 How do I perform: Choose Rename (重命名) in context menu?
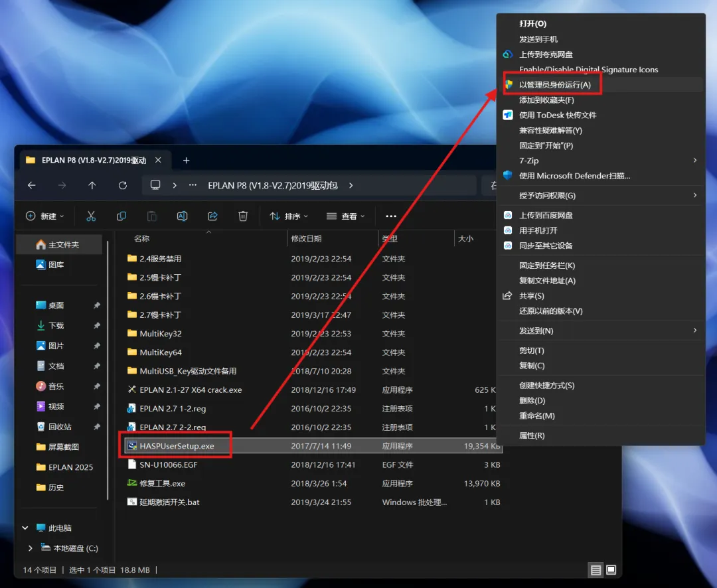[600, 415]
